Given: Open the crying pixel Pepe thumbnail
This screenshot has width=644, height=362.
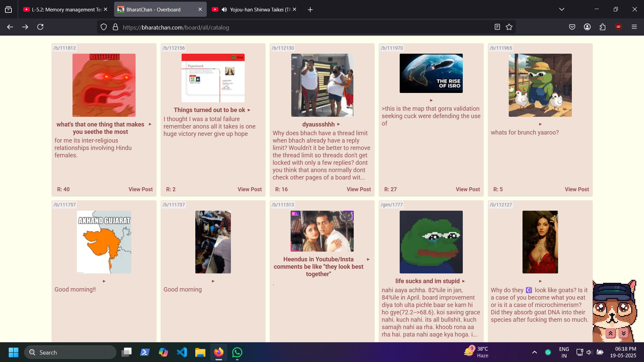Looking at the screenshot, I should pyautogui.click(x=431, y=242).
